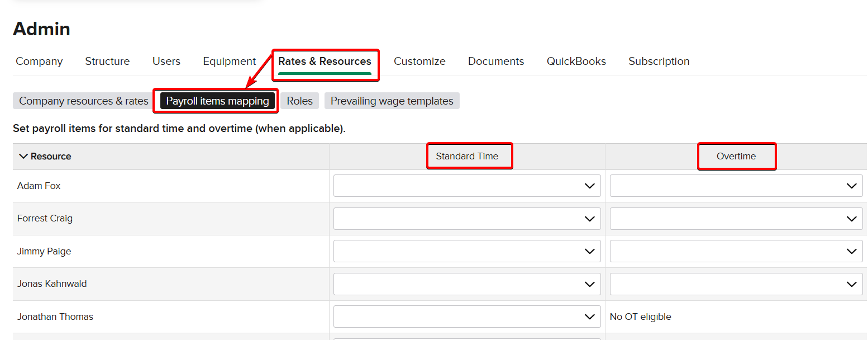Open the Customize tab
The width and height of the screenshot is (868, 340).
(419, 62)
